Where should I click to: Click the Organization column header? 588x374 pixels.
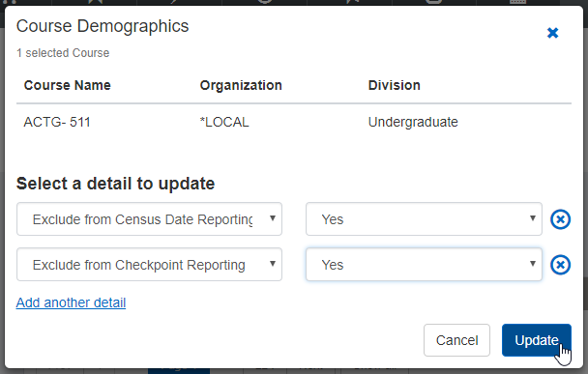point(241,85)
